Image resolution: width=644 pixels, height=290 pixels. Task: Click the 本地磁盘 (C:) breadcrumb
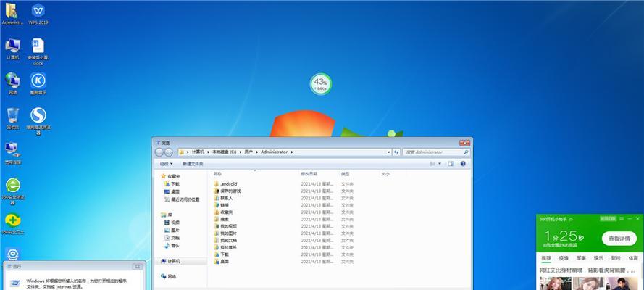225,152
